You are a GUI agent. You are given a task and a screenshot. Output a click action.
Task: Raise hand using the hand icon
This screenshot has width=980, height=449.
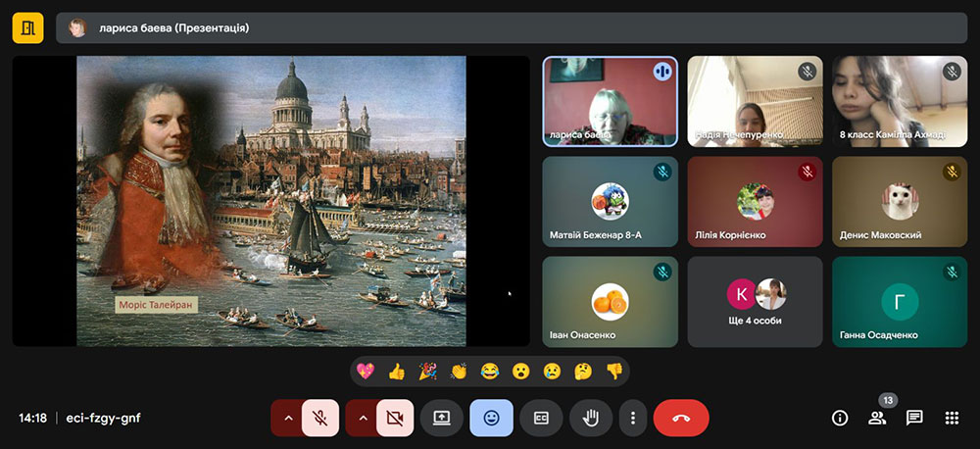[x=591, y=418]
